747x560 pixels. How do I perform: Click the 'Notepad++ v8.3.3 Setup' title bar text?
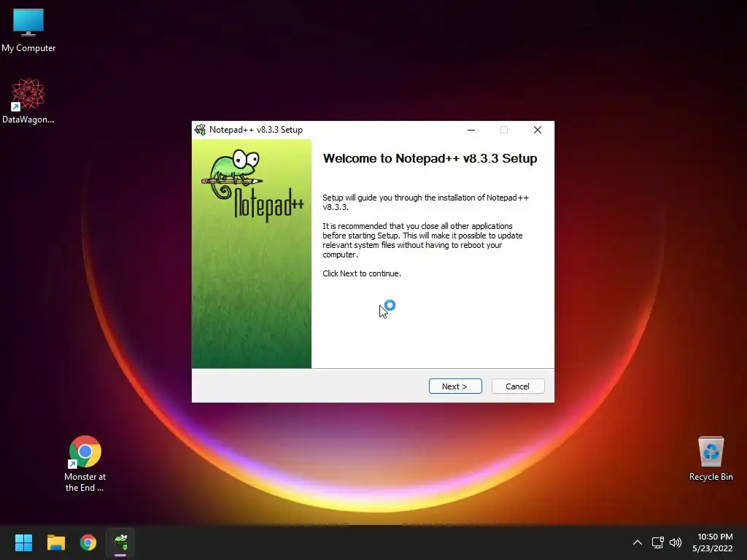[256, 130]
